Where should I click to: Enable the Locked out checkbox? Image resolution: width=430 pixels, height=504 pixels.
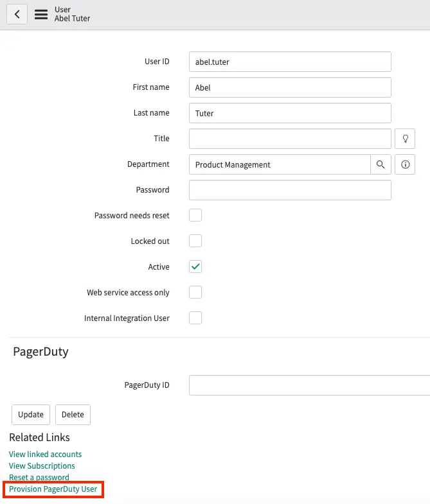tap(195, 241)
